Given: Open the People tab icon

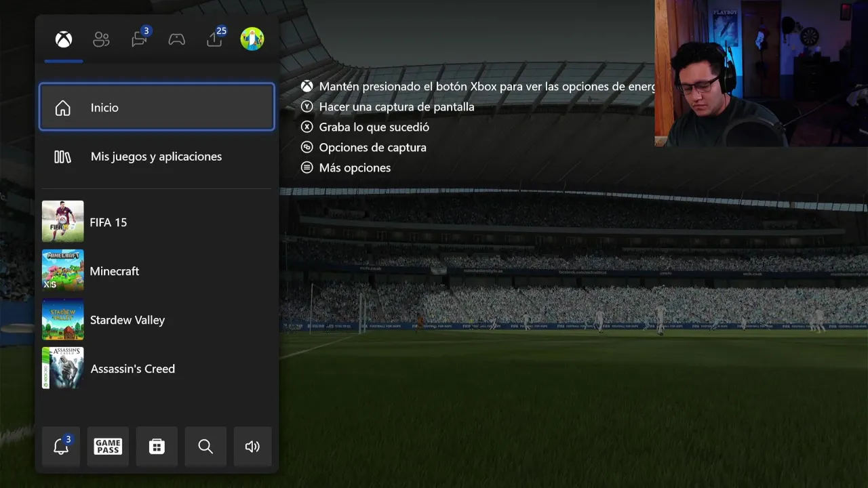Looking at the screenshot, I should pos(101,39).
